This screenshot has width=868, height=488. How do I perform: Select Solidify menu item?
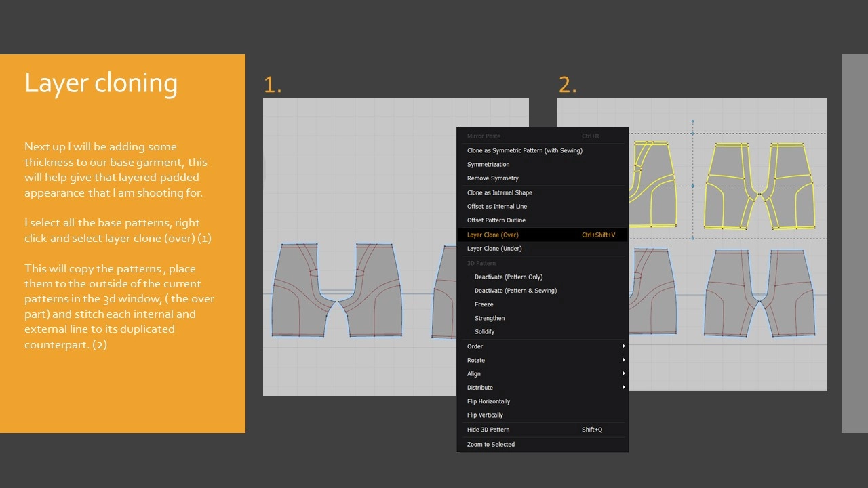(484, 332)
